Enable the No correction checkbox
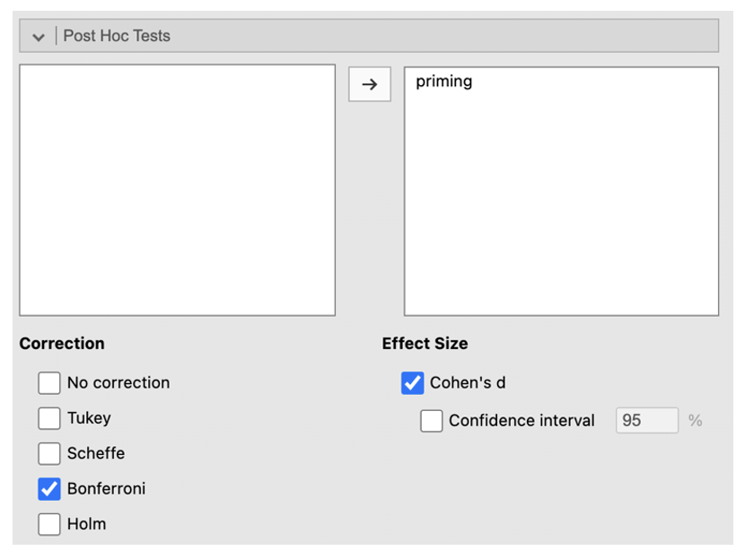Image resolution: width=745 pixels, height=560 pixels. tap(49, 383)
